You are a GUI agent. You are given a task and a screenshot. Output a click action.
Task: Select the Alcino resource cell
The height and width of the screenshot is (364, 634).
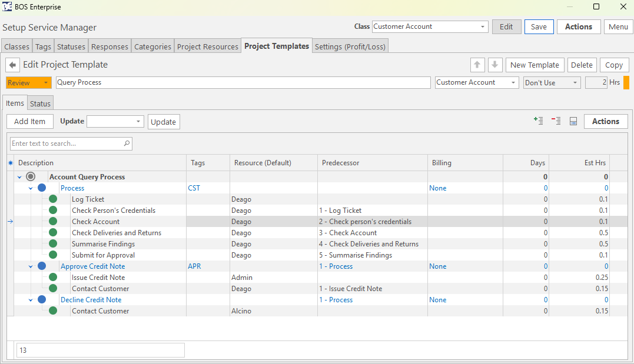click(x=274, y=311)
